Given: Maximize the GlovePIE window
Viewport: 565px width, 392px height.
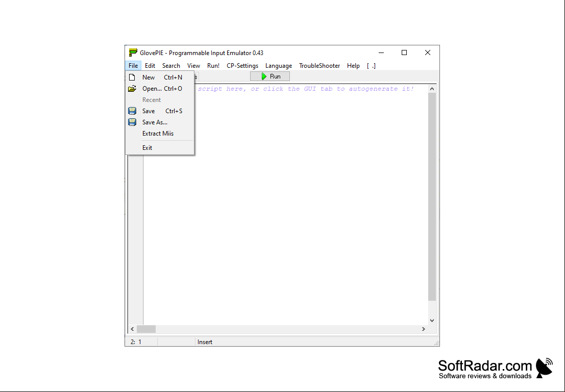Looking at the screenshot, I should 404,53.
